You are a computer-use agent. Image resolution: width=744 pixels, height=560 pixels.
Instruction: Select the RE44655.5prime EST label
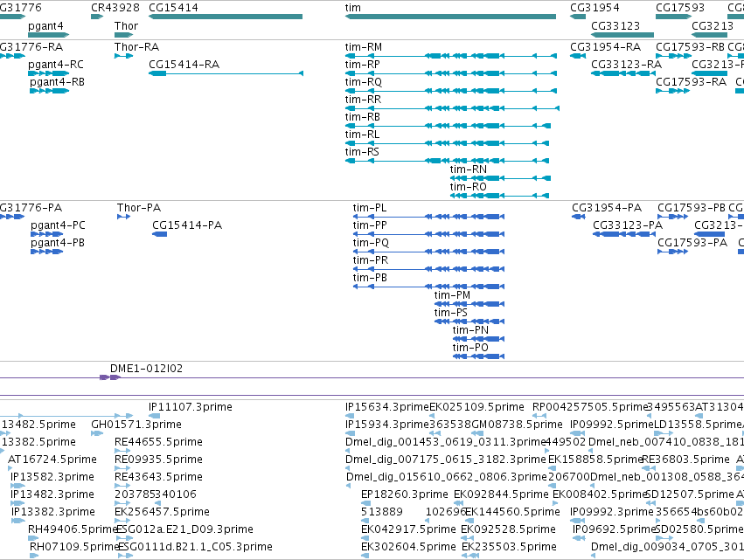(158, 442)
